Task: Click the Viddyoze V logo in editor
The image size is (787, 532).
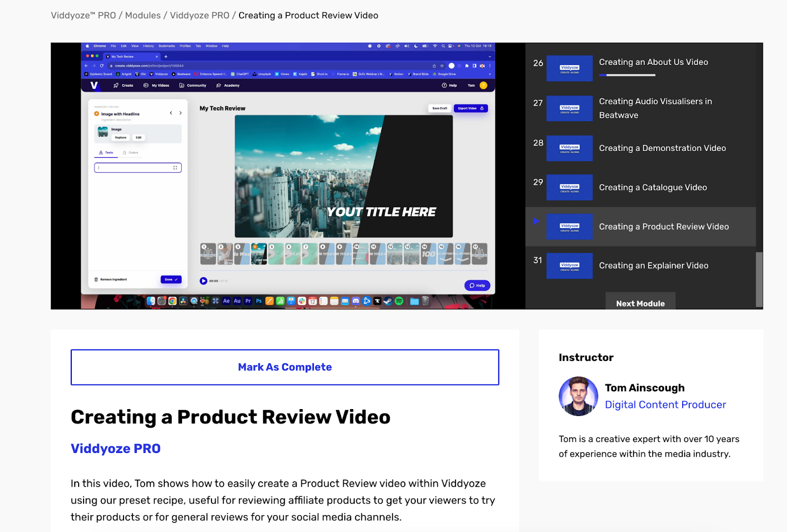Action: pos(94,86)
